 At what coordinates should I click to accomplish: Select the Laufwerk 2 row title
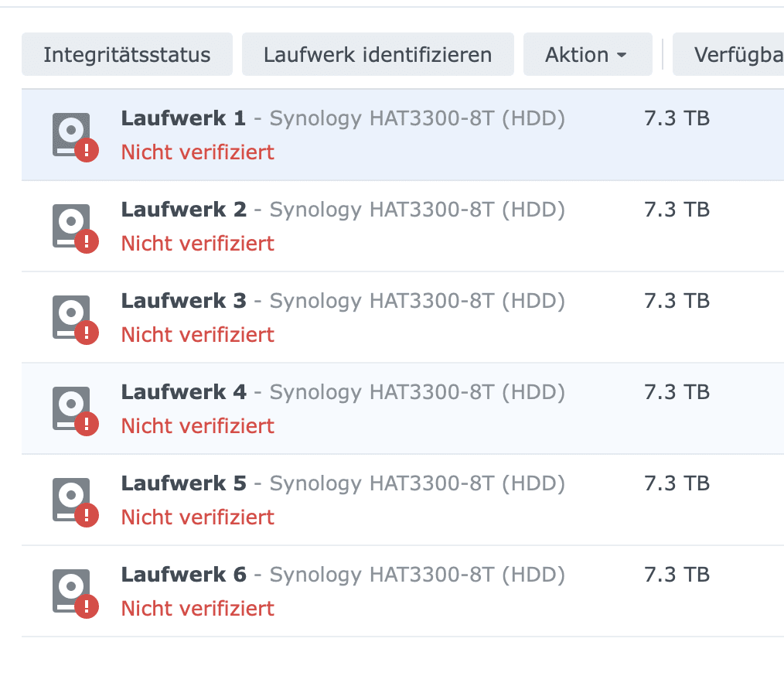pos(184,210)
